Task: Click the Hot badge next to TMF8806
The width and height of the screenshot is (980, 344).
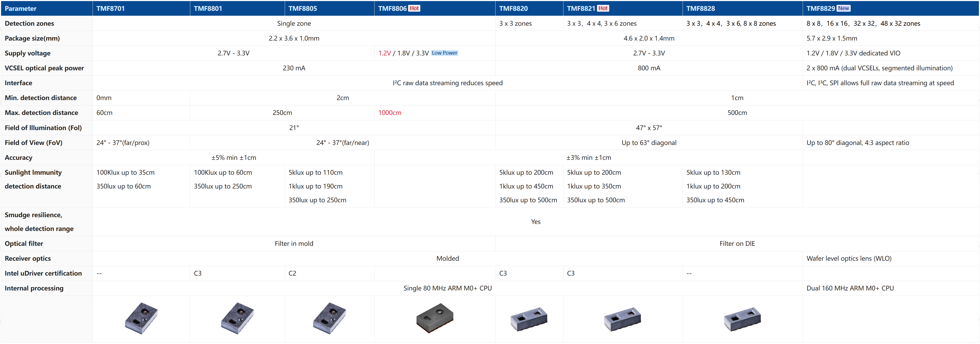Action: point(414,8)
